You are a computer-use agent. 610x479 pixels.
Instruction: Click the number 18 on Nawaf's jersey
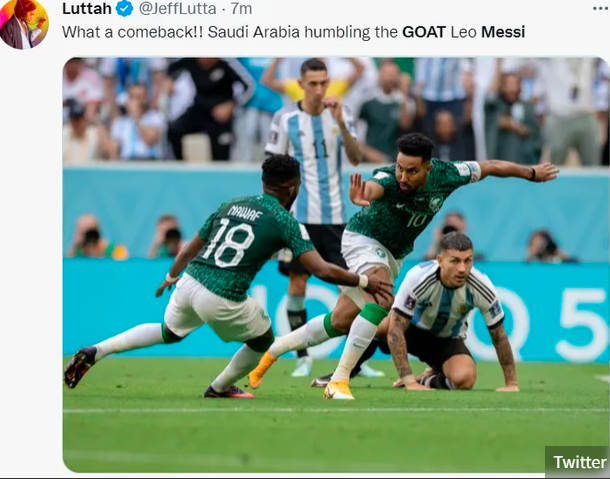[x=229, y=242]
